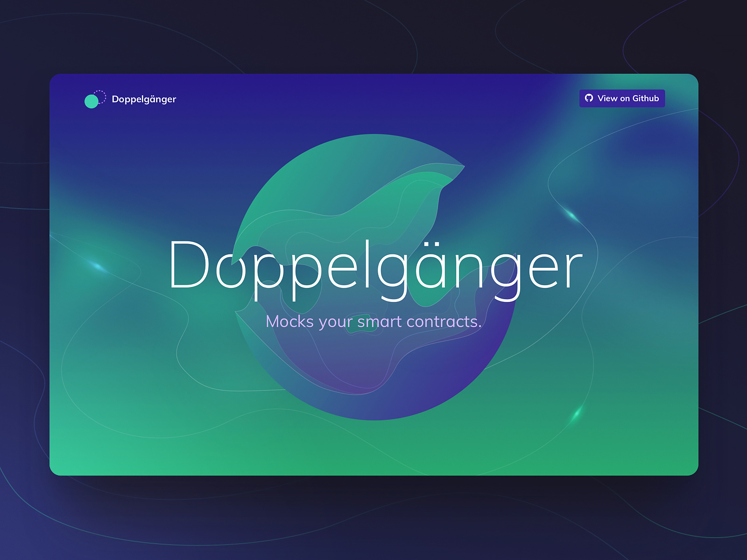
Task: Click the tagline Mocks your smart contracts
Action: [373, 322]
